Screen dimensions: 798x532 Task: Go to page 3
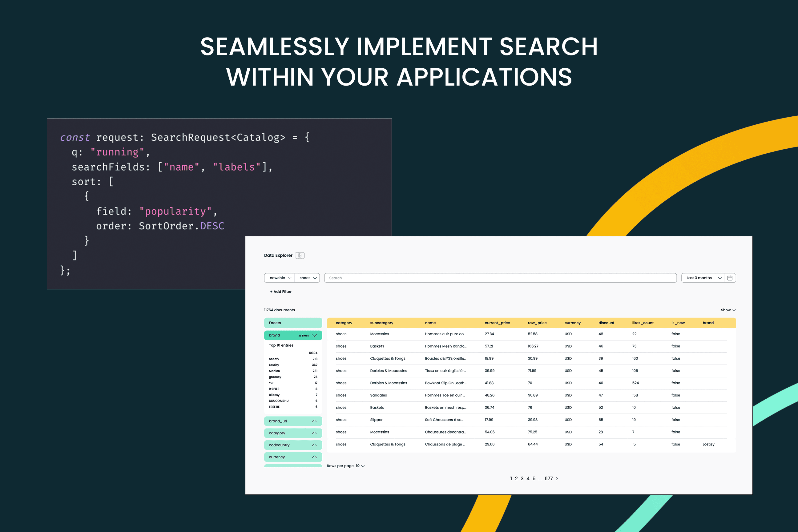[x=522, y=479]
